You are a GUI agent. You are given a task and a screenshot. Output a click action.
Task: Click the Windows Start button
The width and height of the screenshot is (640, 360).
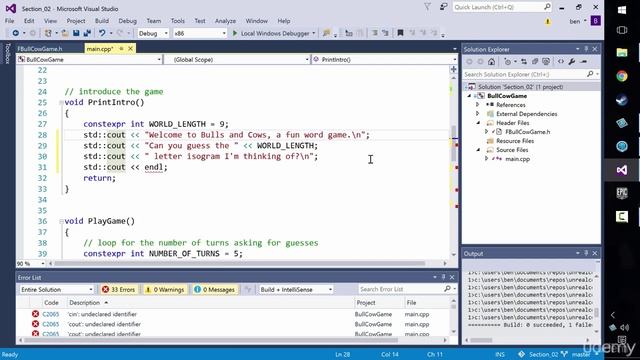point(622,10)
